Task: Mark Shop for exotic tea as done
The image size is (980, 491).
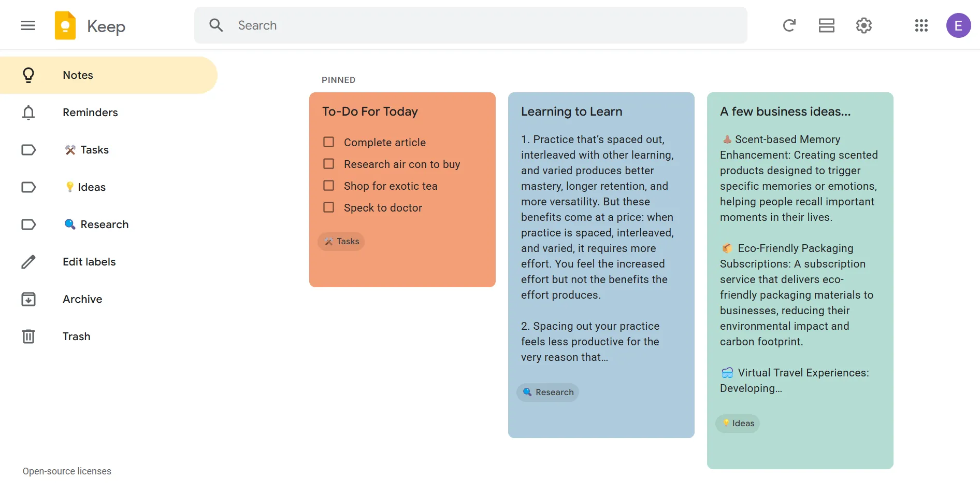Action: 328,185
